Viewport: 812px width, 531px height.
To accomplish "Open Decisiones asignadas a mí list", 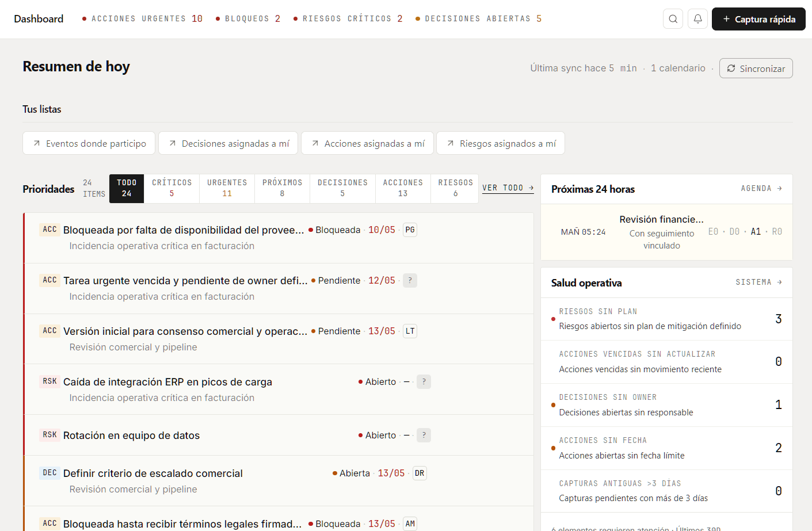I will [228, 143].
